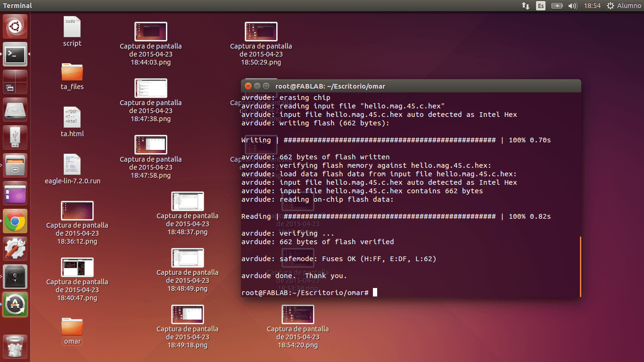Close the root@FABLAB terminal window
The image size is (644, 362).
pyautogui.click(x=248, y=86)
